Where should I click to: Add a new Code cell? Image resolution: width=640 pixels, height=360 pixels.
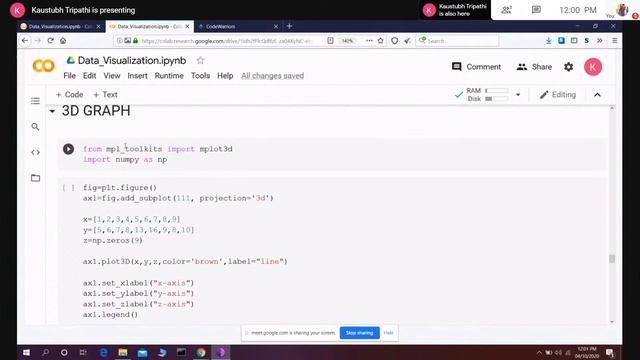(69, 95)
